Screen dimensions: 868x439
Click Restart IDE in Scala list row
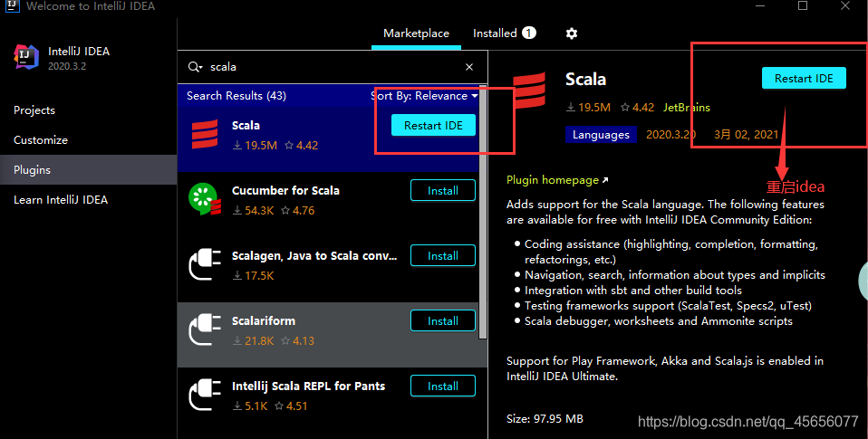pos(433,126)
